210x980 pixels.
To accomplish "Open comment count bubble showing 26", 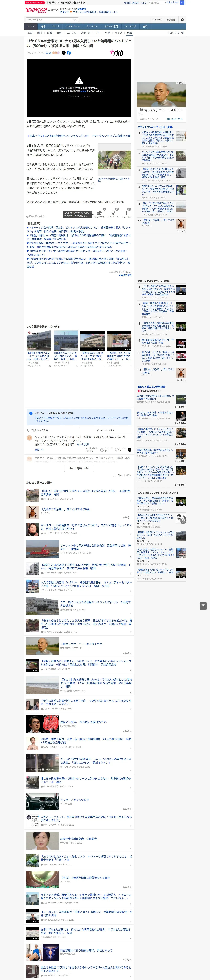I will click(x=49, y=53).
